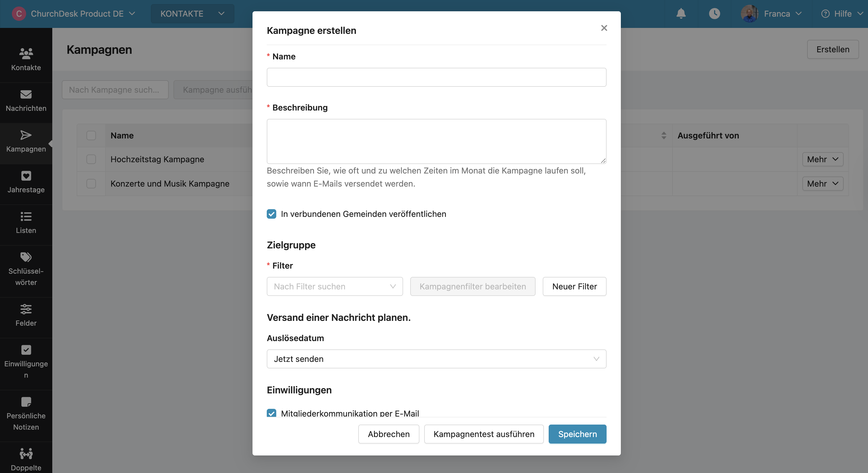Viewport: 868px width, 473px height.
Task: Open the Einwilligungen checkmark icon
Action: 26,350
